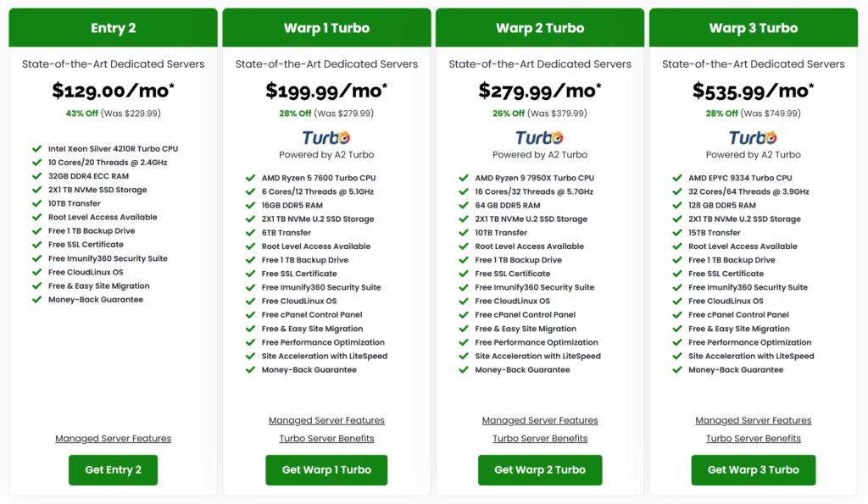Screen dimensions: 868x504
Task: Click checkmark beside AMD EPYC 9334 Turbo CPU
Action: pos(677,178)
